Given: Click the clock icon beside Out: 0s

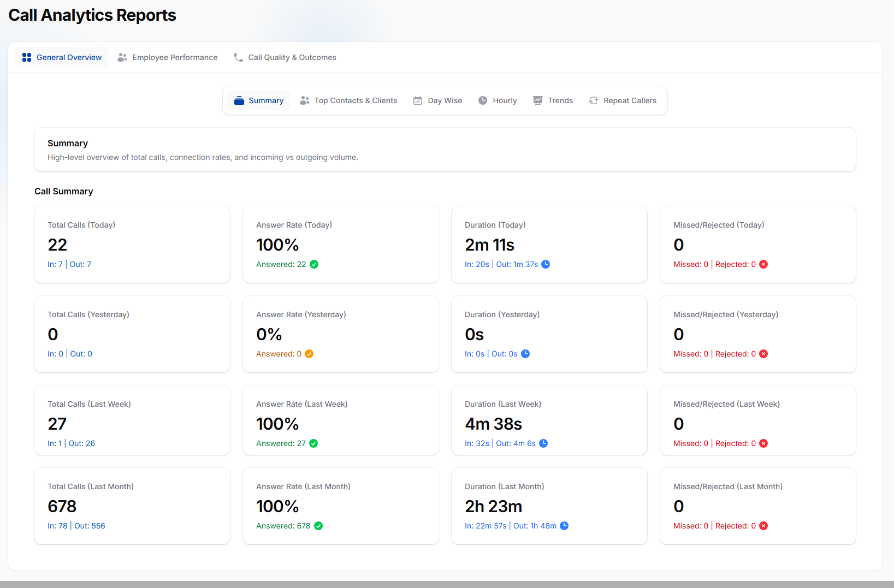Looking at the screenshot, I should 525,354.
